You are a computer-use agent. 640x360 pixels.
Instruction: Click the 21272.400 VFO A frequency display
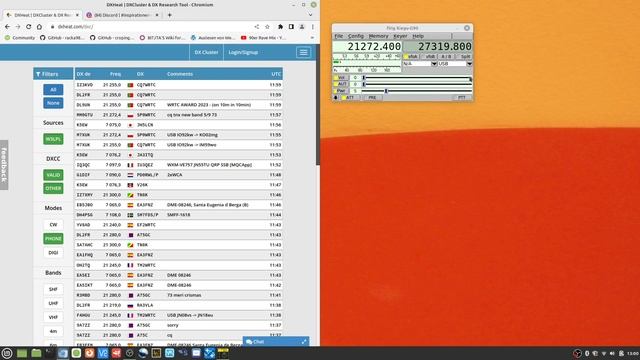click(367, 47)
